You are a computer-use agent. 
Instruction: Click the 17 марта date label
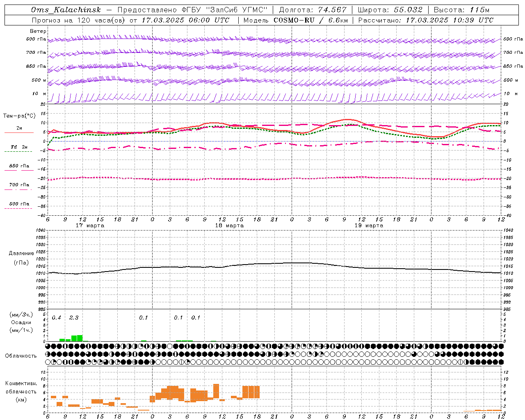pos(90,226)
